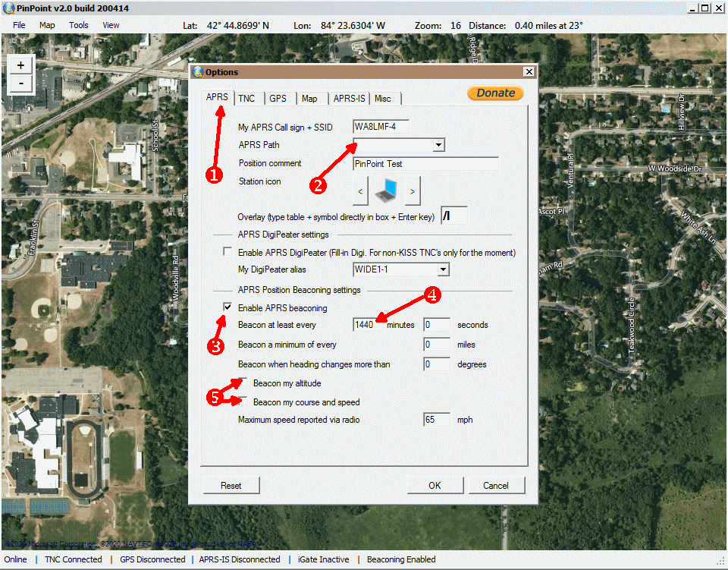Image resolution: width=728 pixels, height=570 pixels.
Task: Switch to the GPS tab
Action: point(278,99)
